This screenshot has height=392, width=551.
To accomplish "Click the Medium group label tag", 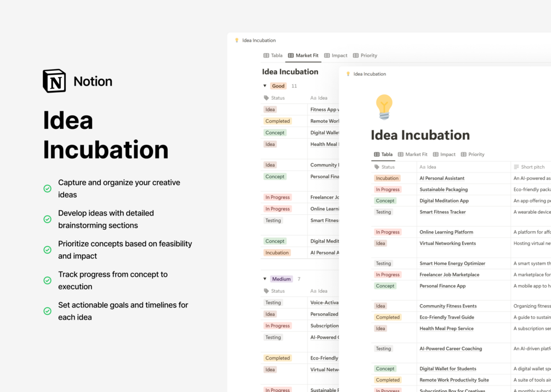I will (281, 279).
